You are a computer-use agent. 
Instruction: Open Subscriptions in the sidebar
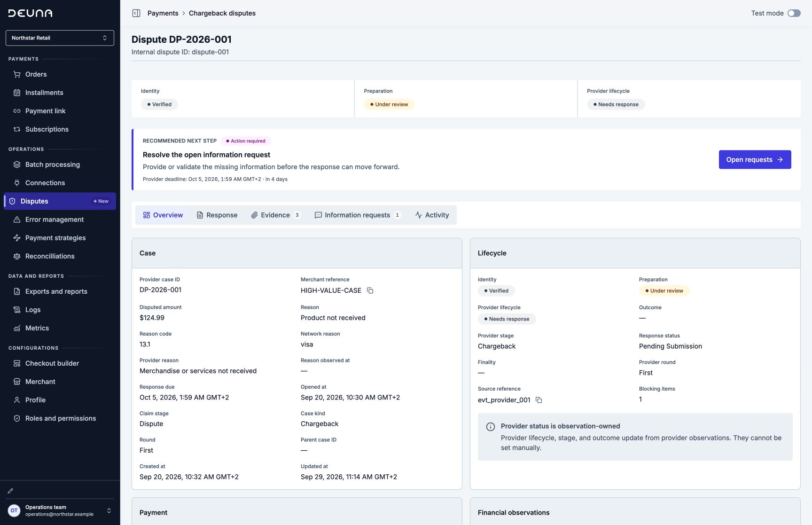coord(60,129)
